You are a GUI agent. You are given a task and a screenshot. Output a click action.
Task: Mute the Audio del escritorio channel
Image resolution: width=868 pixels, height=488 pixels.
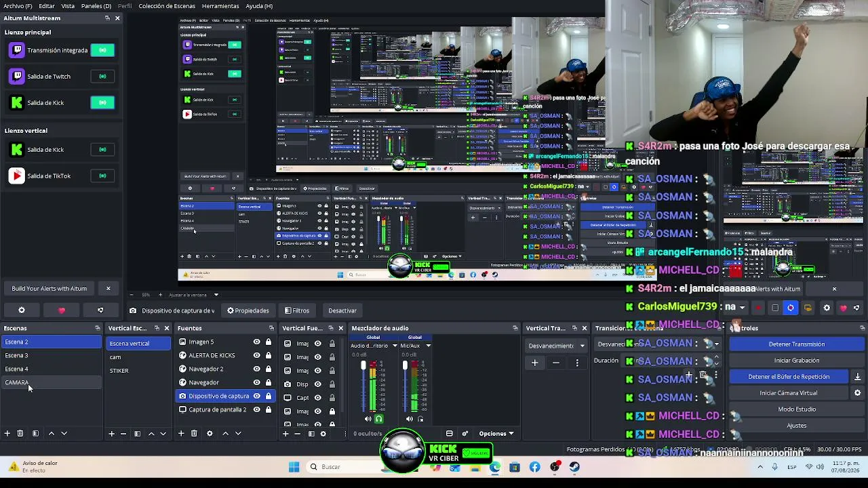(368, 419)
